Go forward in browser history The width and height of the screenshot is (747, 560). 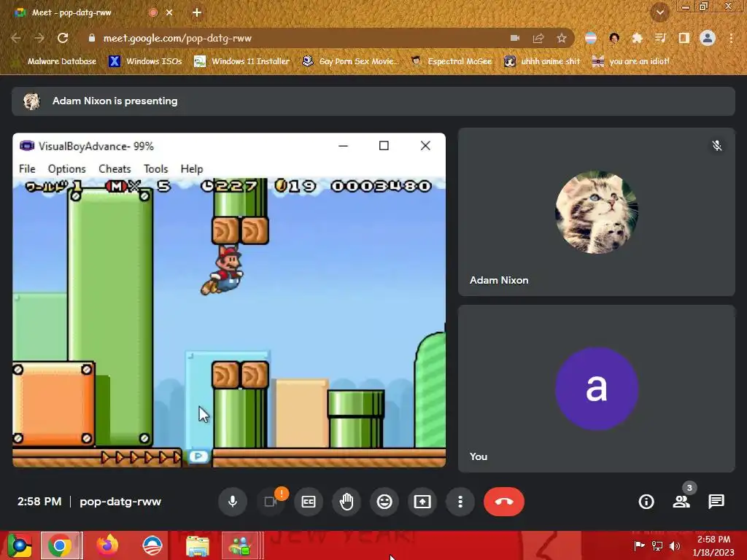click(39, 38)
